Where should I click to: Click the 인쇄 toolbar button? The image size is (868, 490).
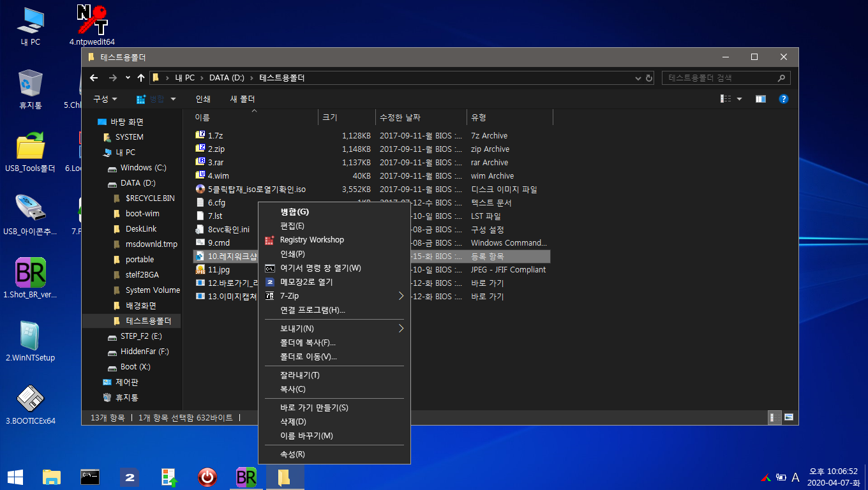click(203, 99)
